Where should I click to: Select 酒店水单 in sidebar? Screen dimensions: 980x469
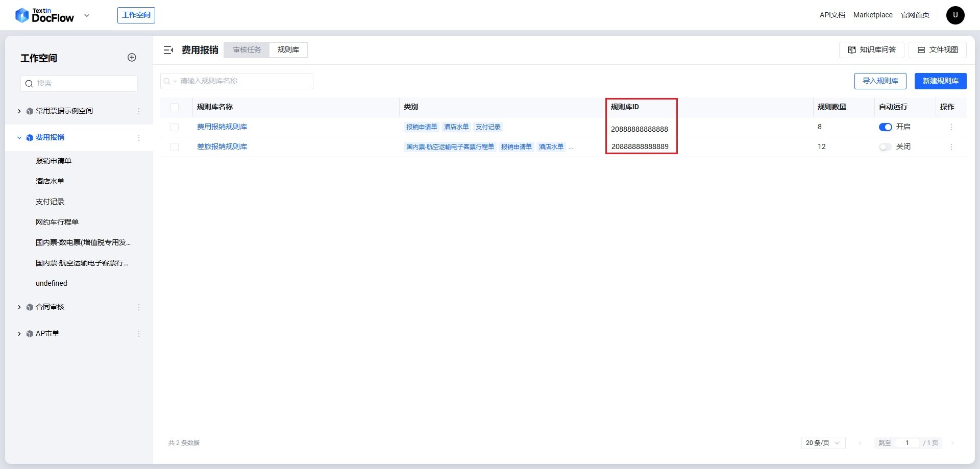(50, 181)
